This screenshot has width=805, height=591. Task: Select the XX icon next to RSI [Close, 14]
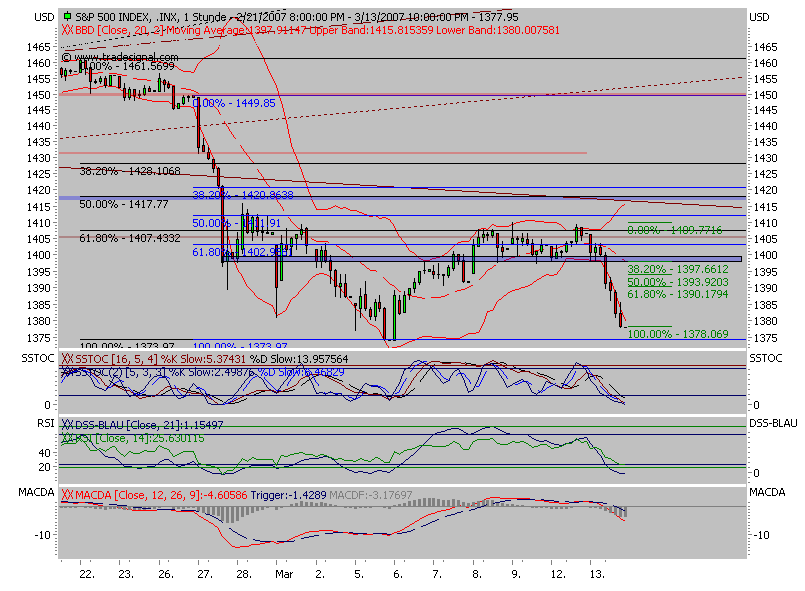[x=68, y=437]
